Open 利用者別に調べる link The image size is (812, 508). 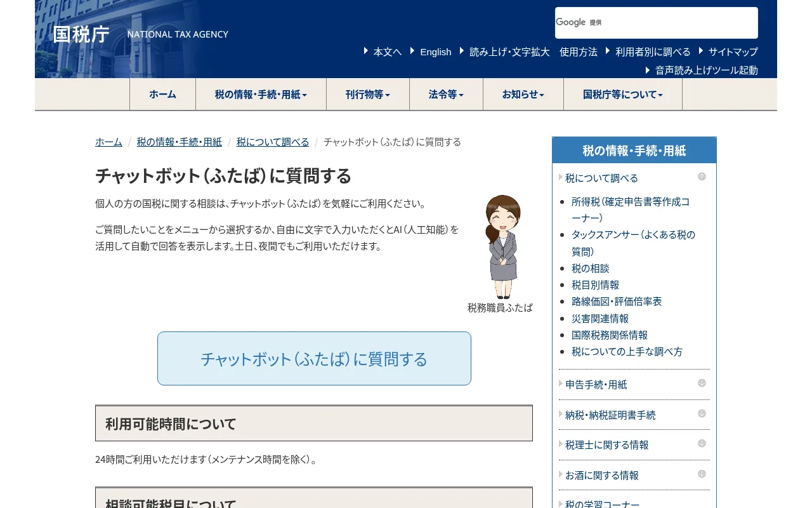click(x=653, y=52)
